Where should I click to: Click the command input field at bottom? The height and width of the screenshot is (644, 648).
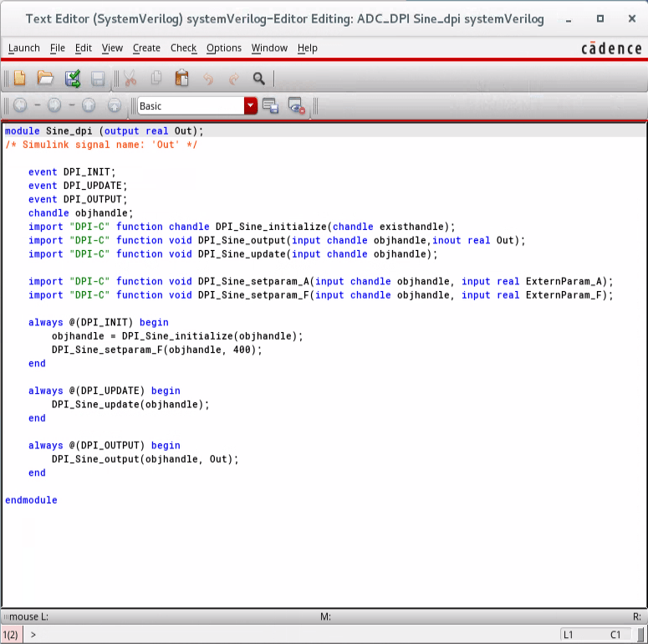293,635
